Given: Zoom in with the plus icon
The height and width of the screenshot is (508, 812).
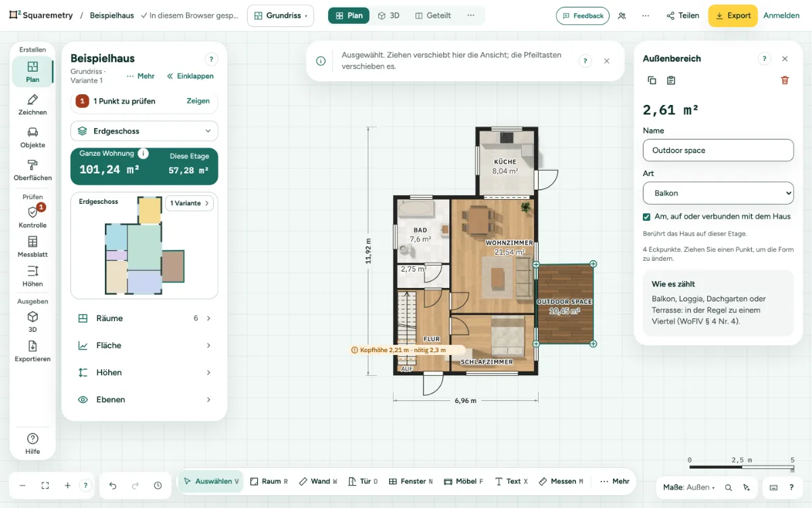Looking at the screenshot, I should [x=68, y=486].
